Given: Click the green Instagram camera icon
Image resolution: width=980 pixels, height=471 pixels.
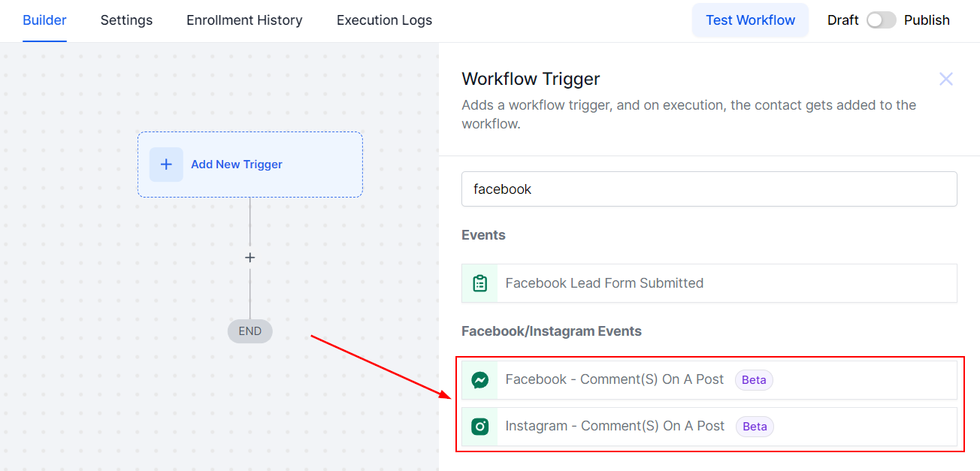Looking at the screenshot, I should point(479,427).
